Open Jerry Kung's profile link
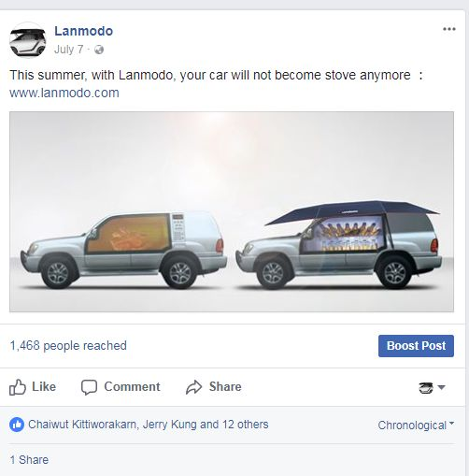 pos(170,425)
